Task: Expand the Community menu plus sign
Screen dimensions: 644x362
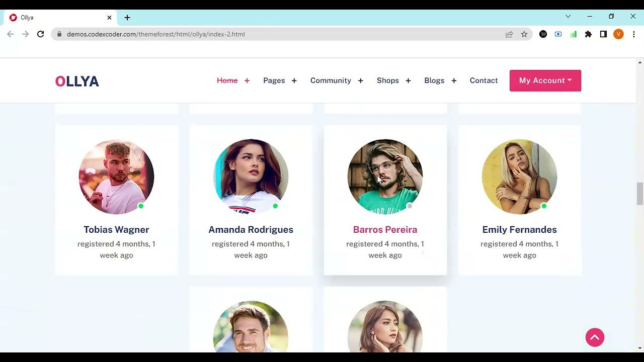Action: pos(360,80)
